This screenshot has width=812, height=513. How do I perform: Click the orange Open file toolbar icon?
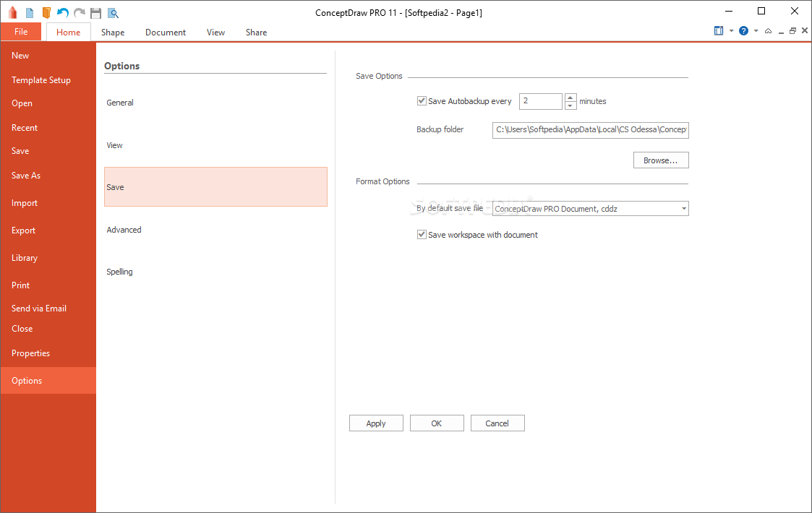tap(46, 13)
